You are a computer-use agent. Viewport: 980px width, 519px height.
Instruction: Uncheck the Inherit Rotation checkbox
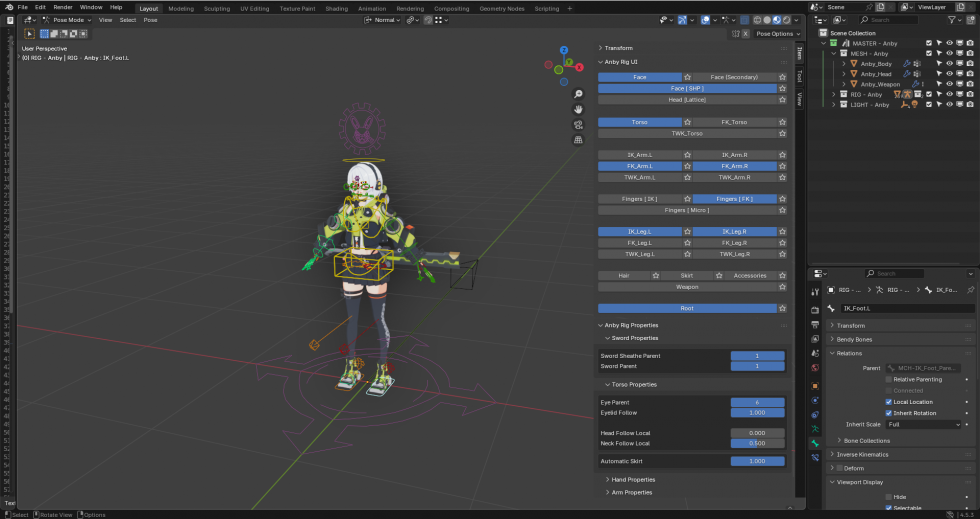coord(889,413)
